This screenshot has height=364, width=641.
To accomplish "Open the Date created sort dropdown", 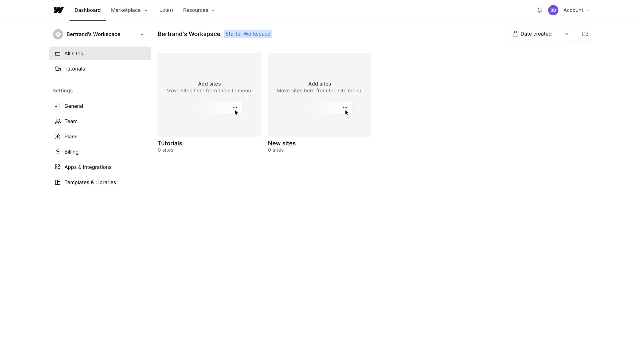I will [x=541, y=34].
